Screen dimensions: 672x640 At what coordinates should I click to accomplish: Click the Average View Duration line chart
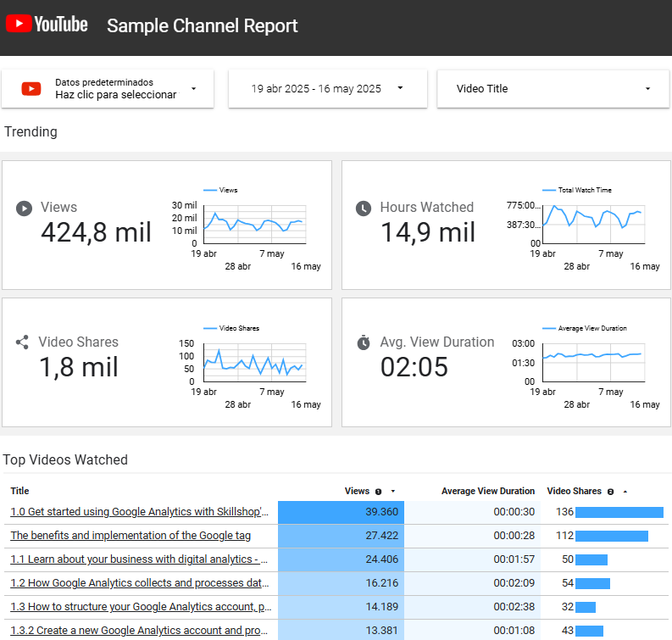tap(593, 363)
